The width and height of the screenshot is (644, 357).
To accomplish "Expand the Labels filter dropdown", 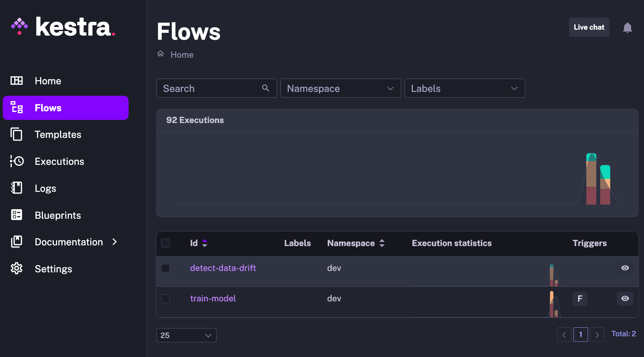I will 464,88.
